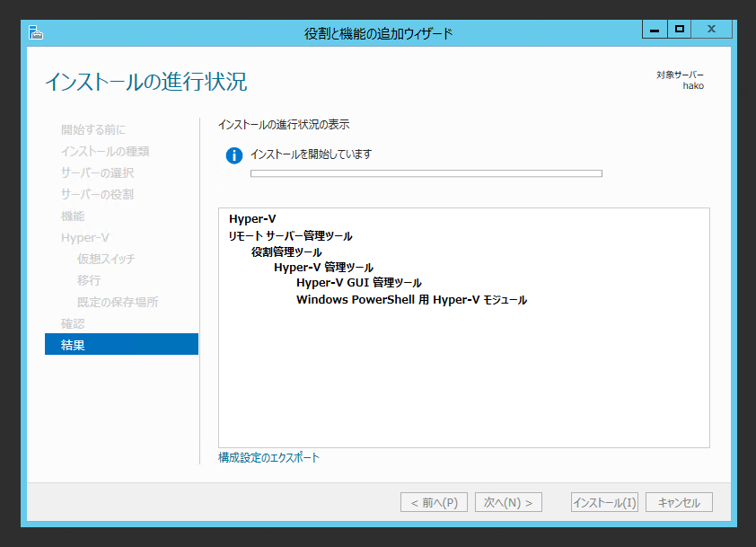Click the インストールの進行状況の表示 label
This screenshot has height=547, width=756.
[284, 125]
